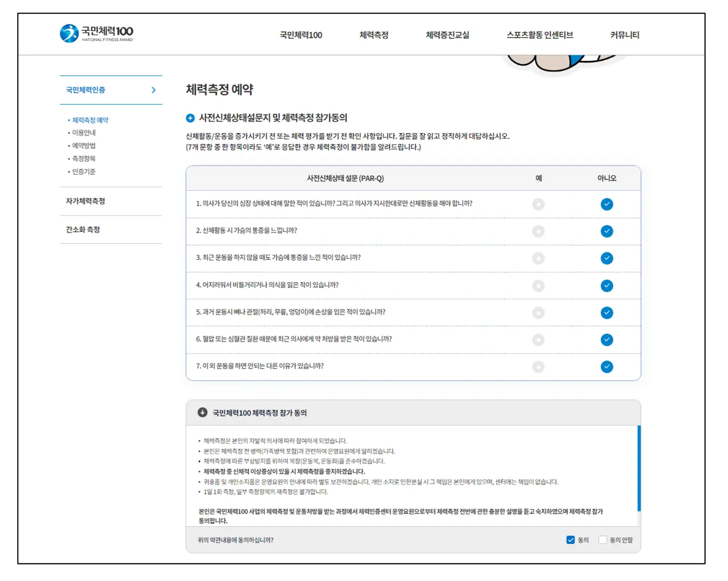Open the 스포츠활동 인센티브 menu
This screenshot has height=581, width=728.
tap(540, 35)
